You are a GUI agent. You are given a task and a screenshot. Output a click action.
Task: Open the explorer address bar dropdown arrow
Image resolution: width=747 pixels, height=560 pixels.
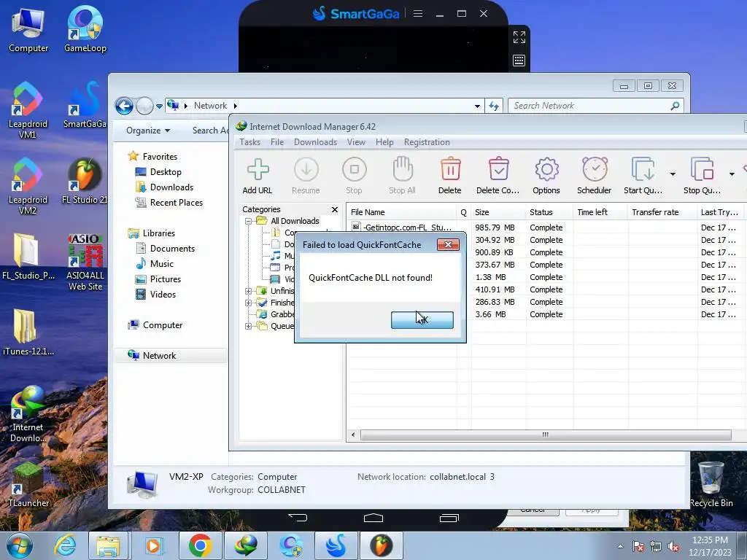point(477,106)
